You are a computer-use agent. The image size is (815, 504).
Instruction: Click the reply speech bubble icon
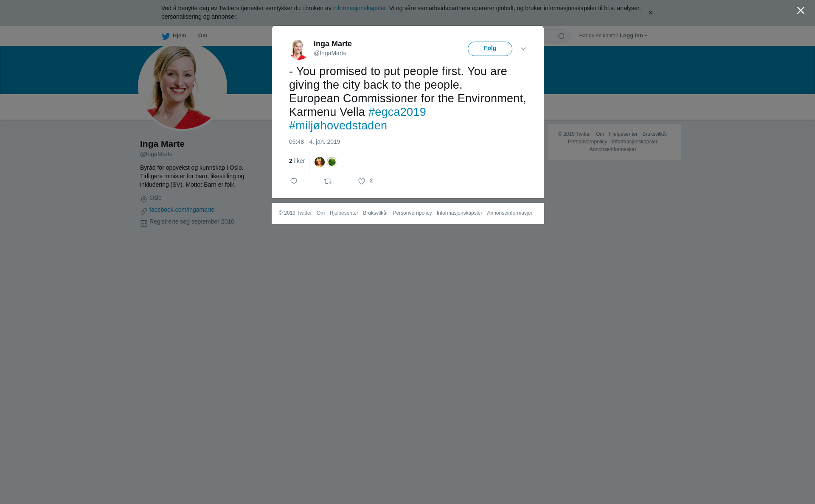pyautogui.click(x=294, y=181)
